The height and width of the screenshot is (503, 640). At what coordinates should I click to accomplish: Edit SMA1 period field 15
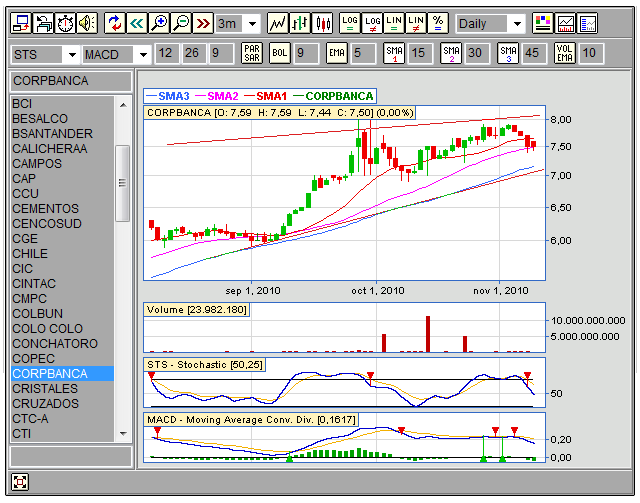[x=420, y=53]
